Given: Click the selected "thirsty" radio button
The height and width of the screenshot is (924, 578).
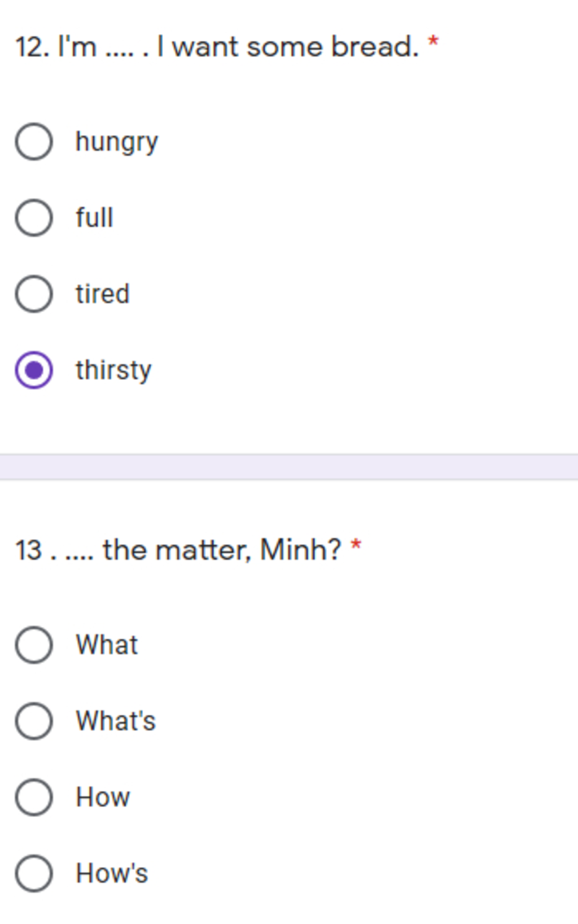Looking at the screenshot, I should coord(34,370).
